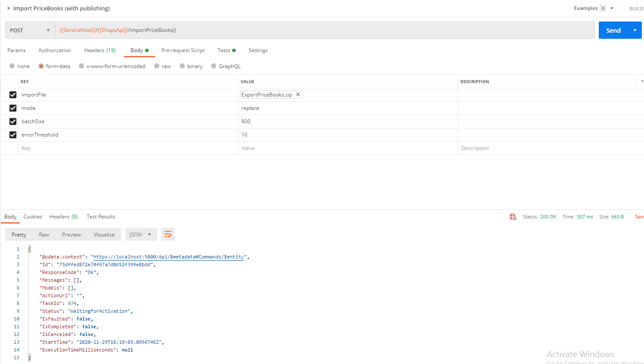Viewport: 644px width, 364px height.
Task: Click the 'Time: 557 ms' indicator
Action: point(577,217)
